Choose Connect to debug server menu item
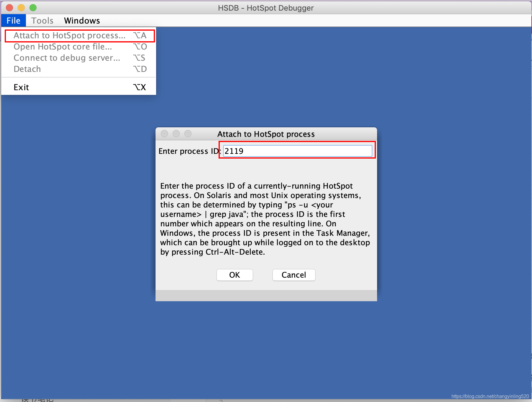The image size is (532, 402). [x=79, y=58]
